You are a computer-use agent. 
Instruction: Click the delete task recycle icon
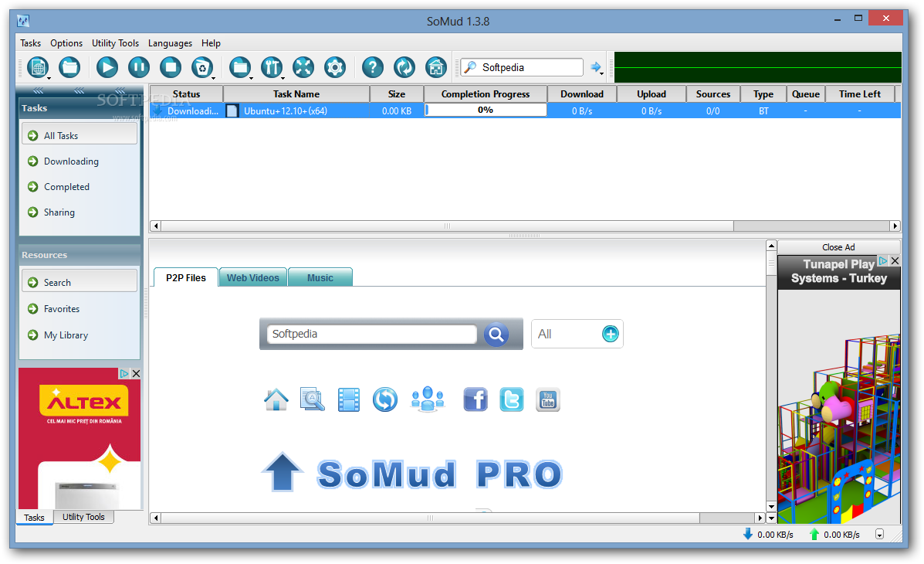pyautogui.click(x=202, y=67)
